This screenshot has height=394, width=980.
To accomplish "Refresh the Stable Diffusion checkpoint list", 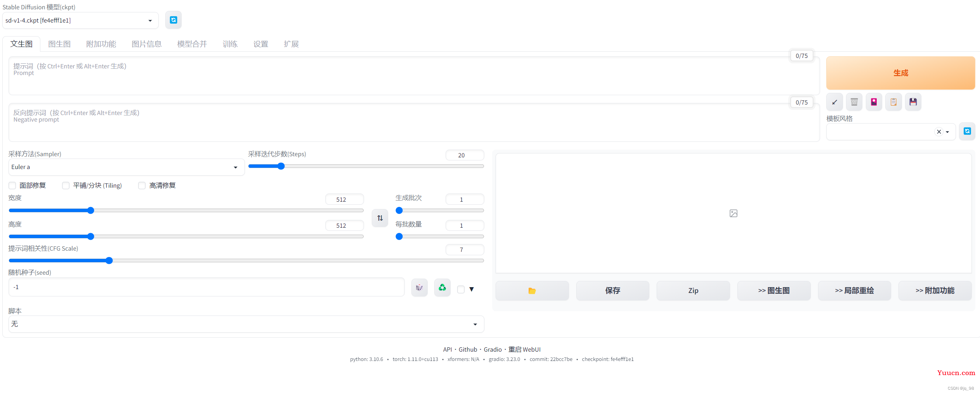I will pyautogui.click(x=173, y=20).
